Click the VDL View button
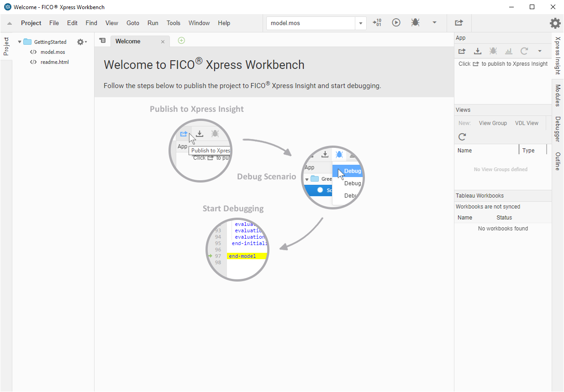The image size is (564, 392). click(x=527, y=123)
